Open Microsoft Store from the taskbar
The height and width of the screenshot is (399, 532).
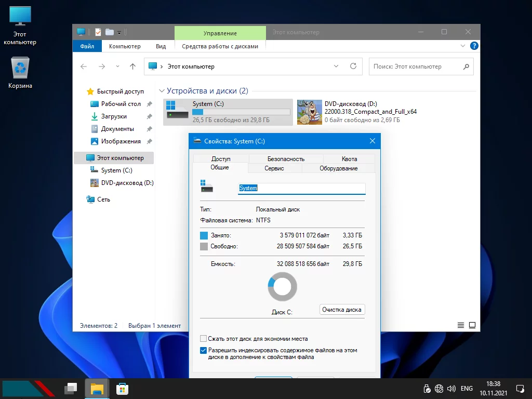click(x=122, y=388)
